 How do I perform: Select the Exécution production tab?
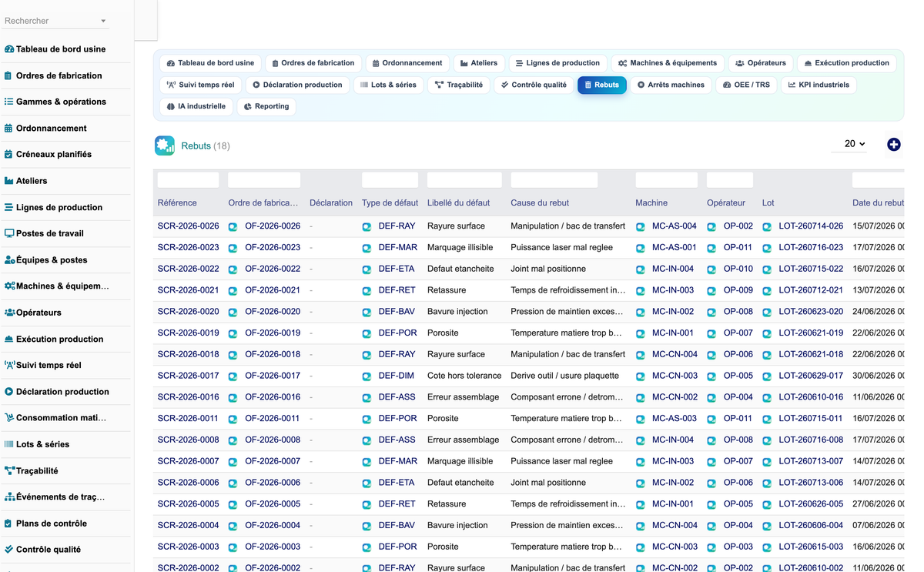coord(846,63)
